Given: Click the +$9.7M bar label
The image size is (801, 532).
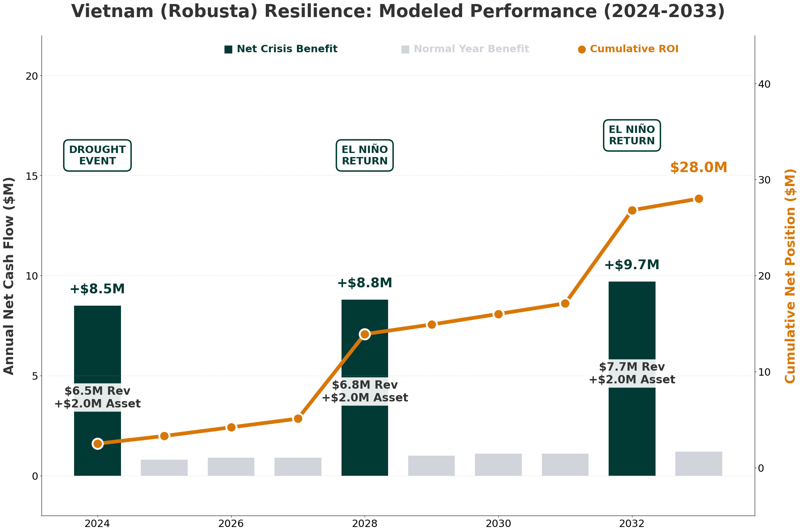Looking at the screenshot, I should (x=631, y=265).
